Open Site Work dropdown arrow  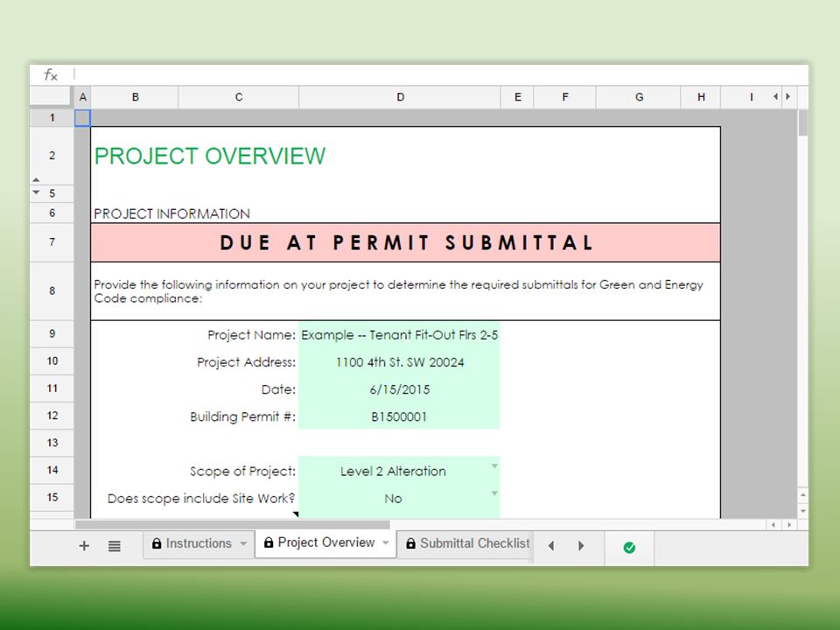click(x=494, y=493)
